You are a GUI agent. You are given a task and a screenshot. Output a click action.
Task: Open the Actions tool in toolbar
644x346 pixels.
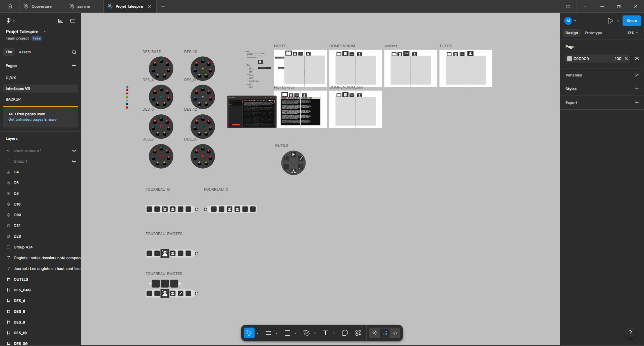click(358, 333)
